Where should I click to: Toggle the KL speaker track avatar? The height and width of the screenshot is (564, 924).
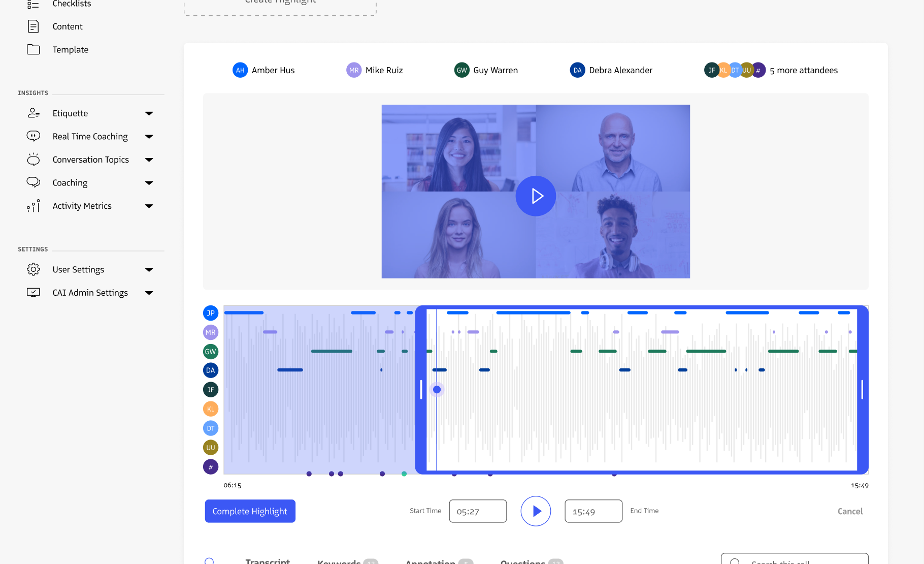[x=211, y=409]
